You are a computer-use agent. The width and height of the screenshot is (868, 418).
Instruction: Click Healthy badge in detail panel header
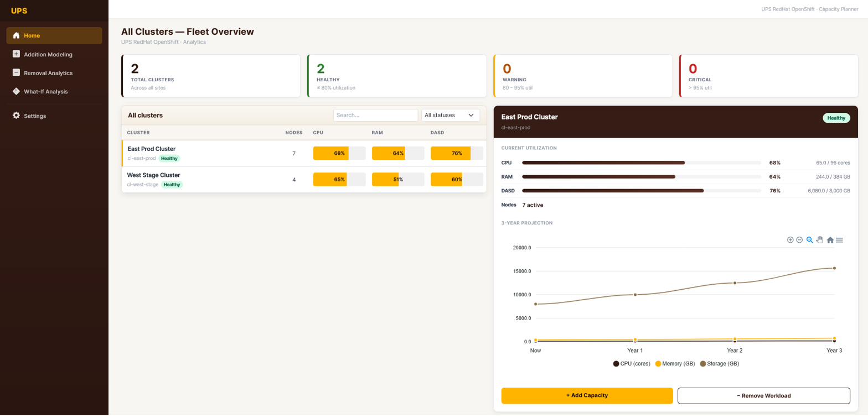tap(836, 118)
